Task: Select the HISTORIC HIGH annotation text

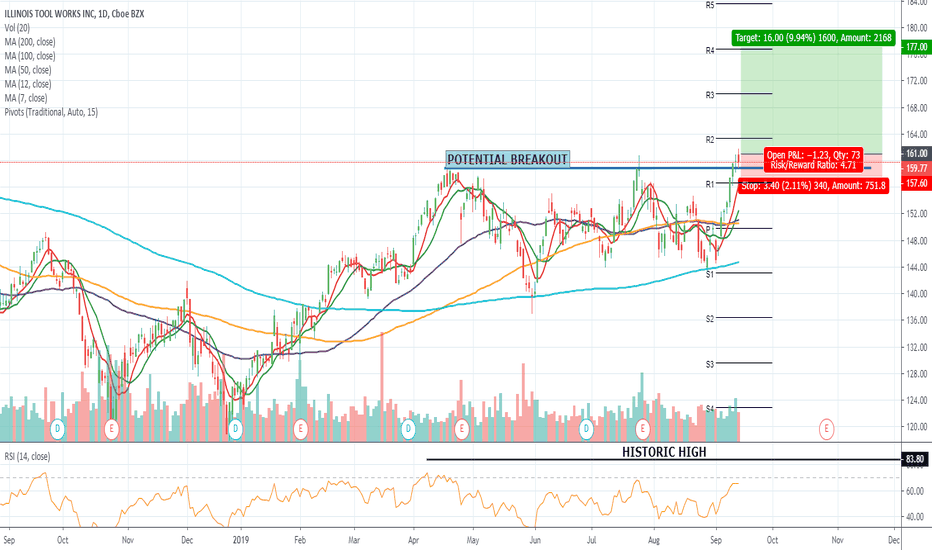Action: tap(664, 452)
